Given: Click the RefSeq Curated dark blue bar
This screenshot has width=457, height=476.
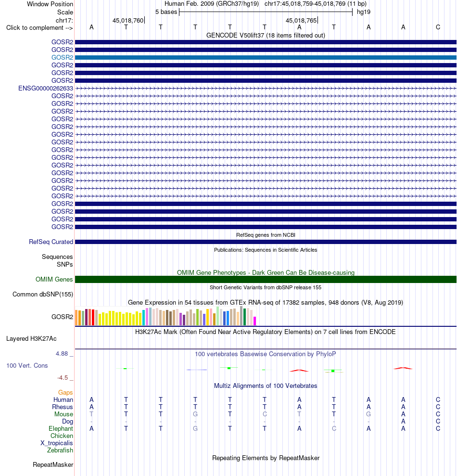Looking at the screenshot, I should click(x=266, y=242).
